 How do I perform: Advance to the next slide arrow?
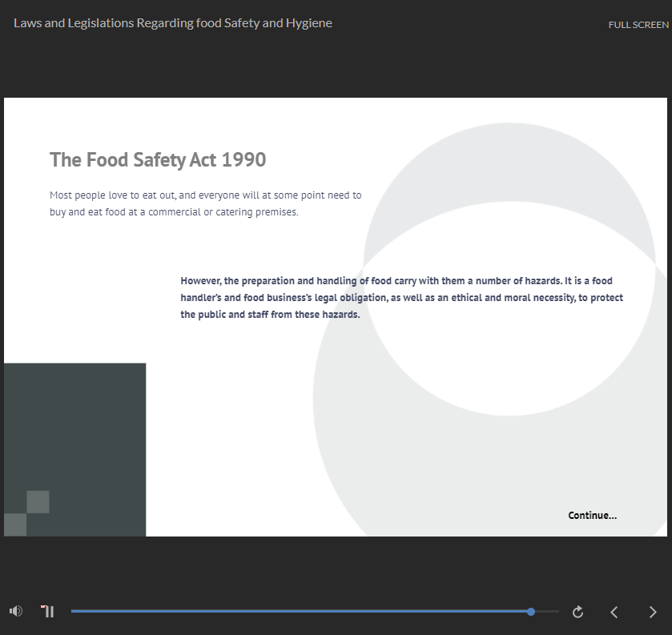pos(652,612)
